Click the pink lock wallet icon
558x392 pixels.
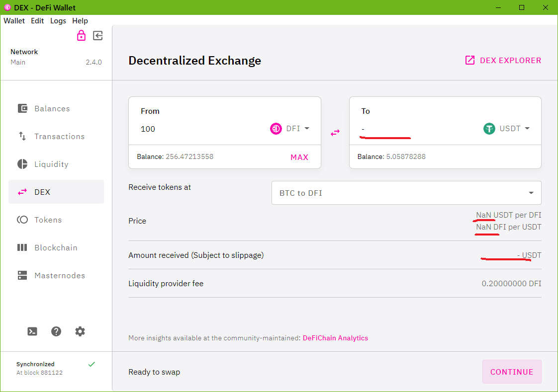[x=81, y=36]
